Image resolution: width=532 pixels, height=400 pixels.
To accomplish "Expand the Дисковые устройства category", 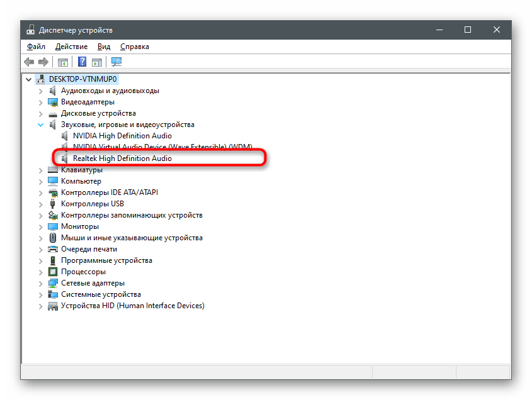I will 41,114.
